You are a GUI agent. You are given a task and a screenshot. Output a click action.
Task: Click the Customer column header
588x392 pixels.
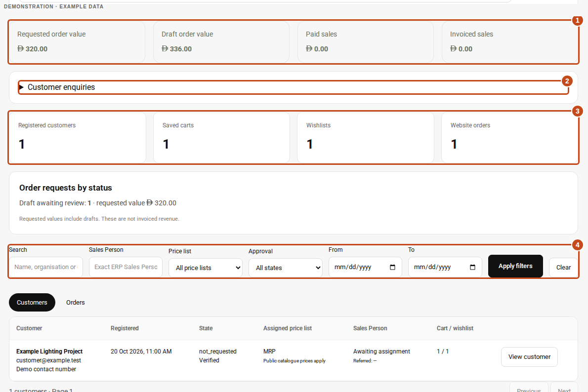[29, 328]
